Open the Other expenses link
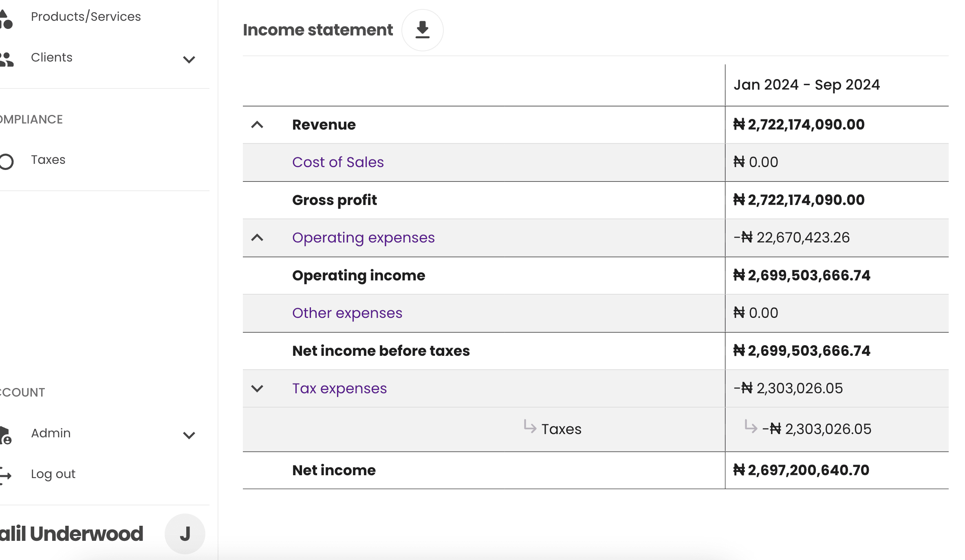The height and width of the screenshot is (560, 965). tap(347, 313)
